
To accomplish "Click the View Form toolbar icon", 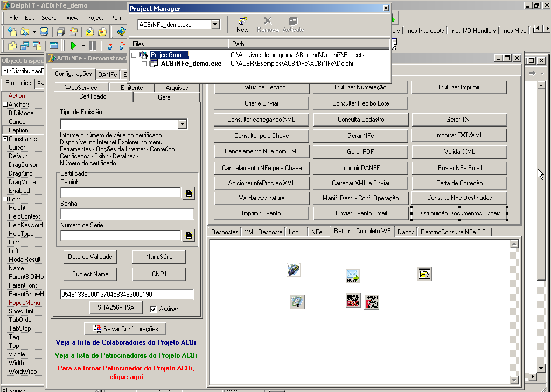I will pos(25,46).
